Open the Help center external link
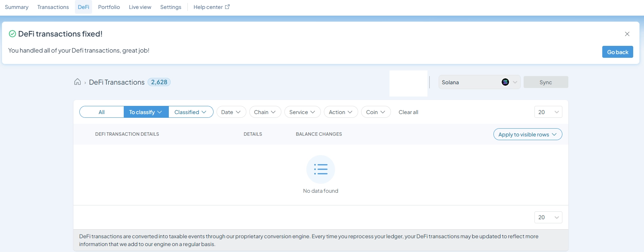 click(211, 7)
